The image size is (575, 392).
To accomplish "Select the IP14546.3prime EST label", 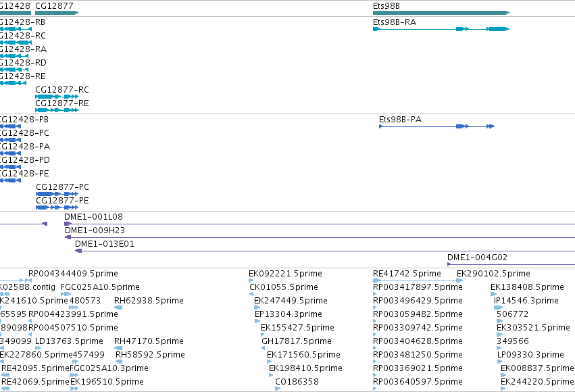I will point(526,301).
